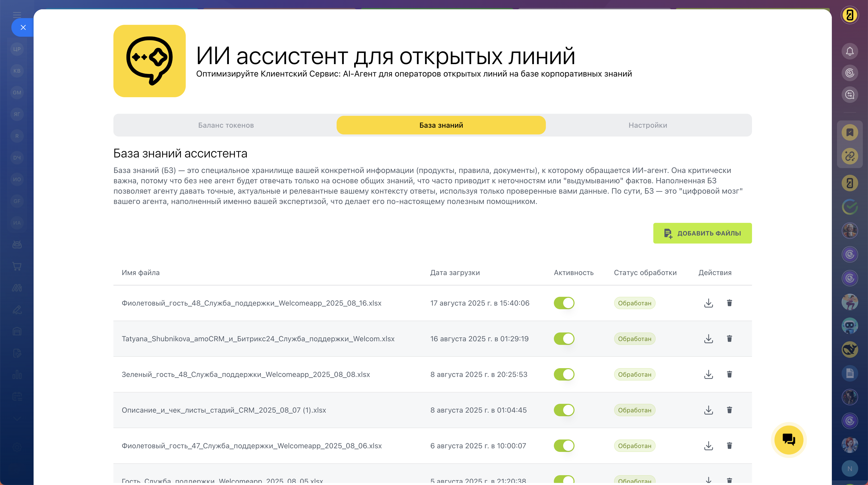Open the Настройки tab
Screen dimensions: 868x485
647,125
